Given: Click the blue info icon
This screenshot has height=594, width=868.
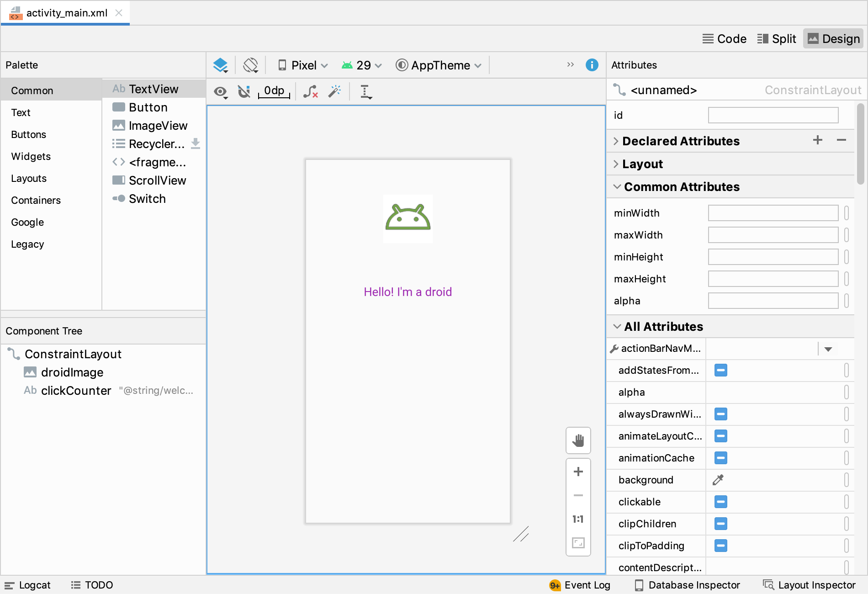Looking at the screenshot, I should [x=592, y=65].
